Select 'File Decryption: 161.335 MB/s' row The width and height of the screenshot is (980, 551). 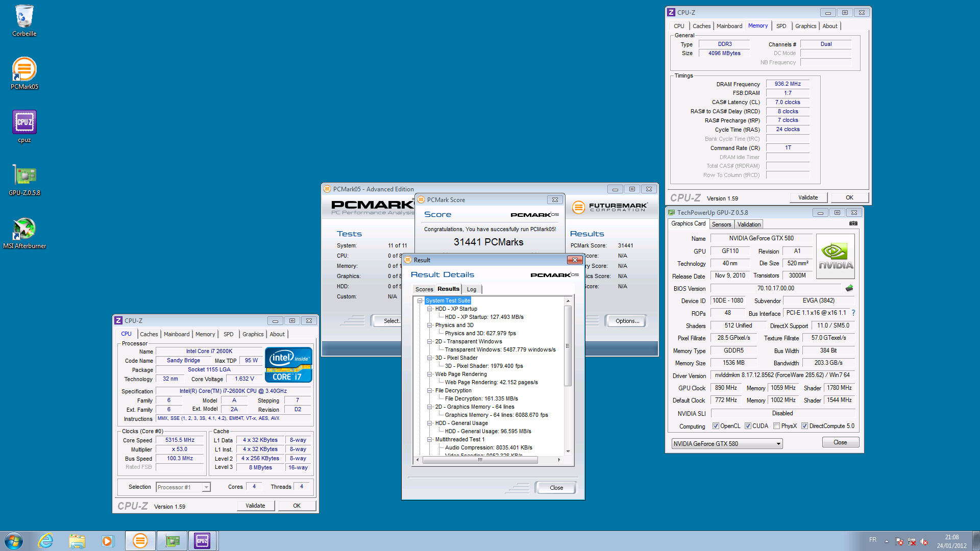click(481, 398)
